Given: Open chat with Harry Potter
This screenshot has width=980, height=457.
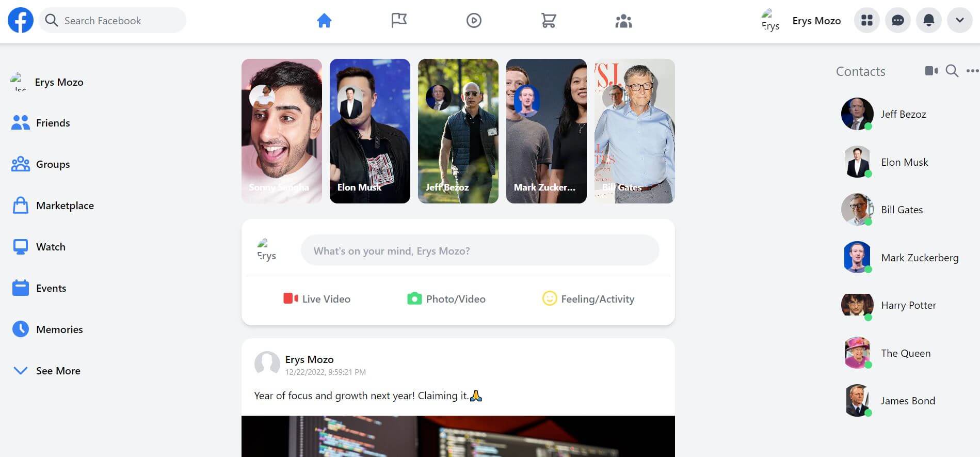Looking at the screenshot, I should coord(890,305).
